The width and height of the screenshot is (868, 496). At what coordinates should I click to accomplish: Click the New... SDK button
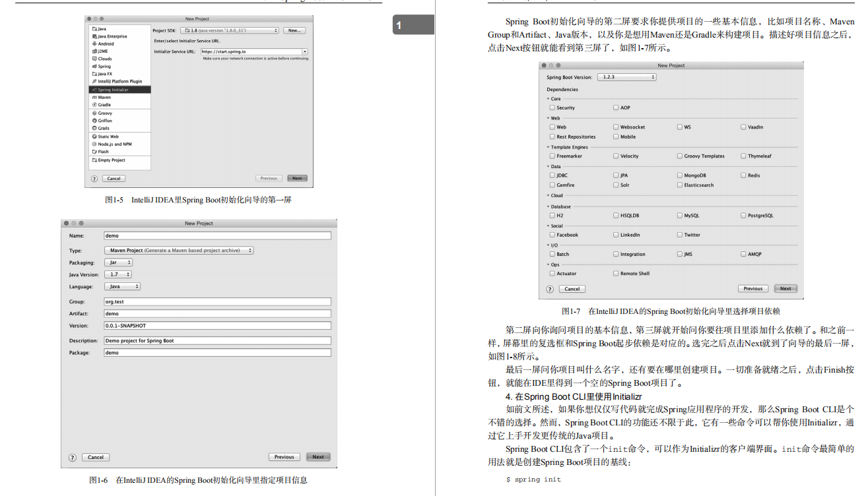294,30
